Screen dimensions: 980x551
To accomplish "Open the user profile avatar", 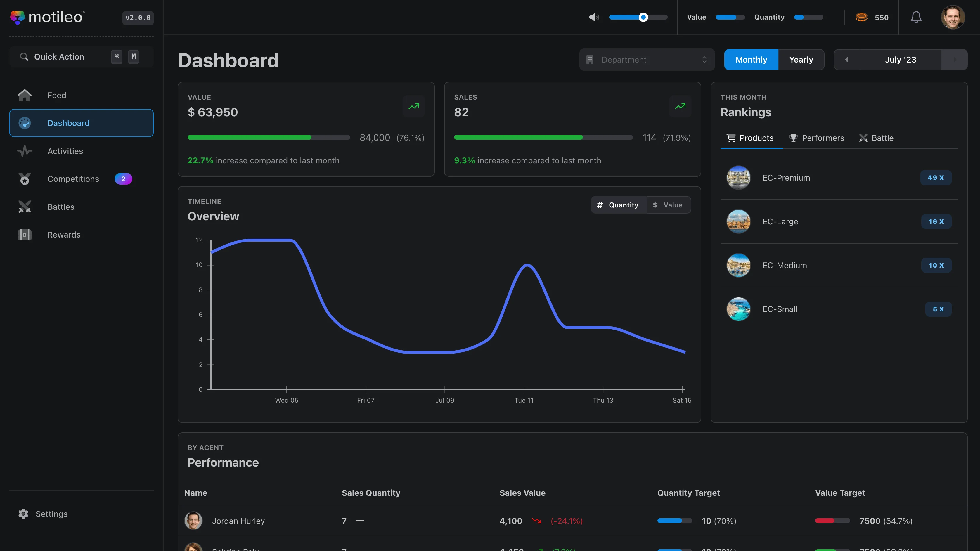I will pyautogui.click(x=953, y=17).
